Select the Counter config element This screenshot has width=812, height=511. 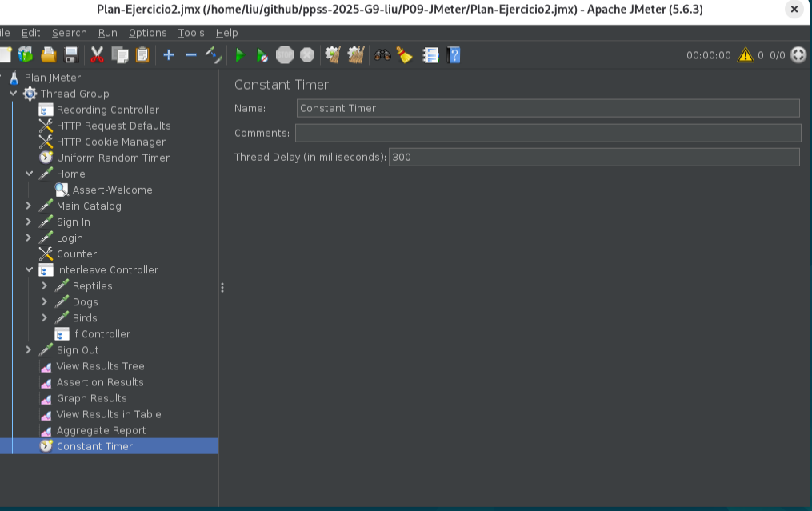tap(77, 254)
